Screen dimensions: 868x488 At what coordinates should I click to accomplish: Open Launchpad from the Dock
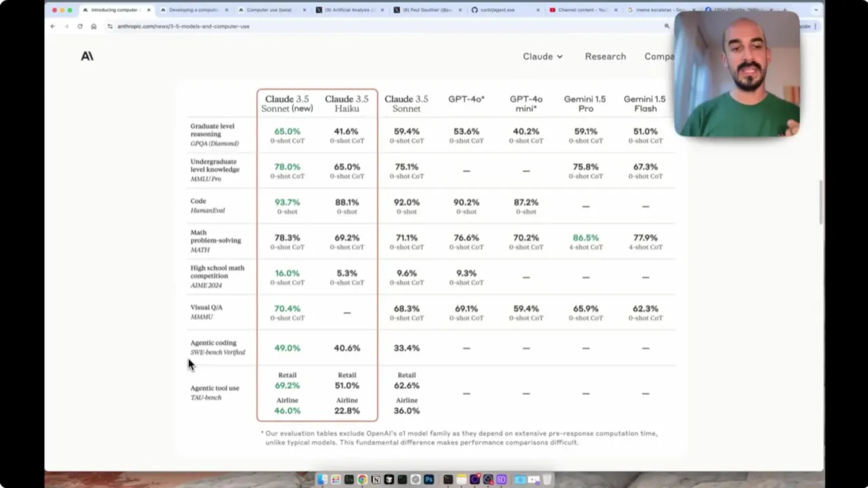(336, 480)
